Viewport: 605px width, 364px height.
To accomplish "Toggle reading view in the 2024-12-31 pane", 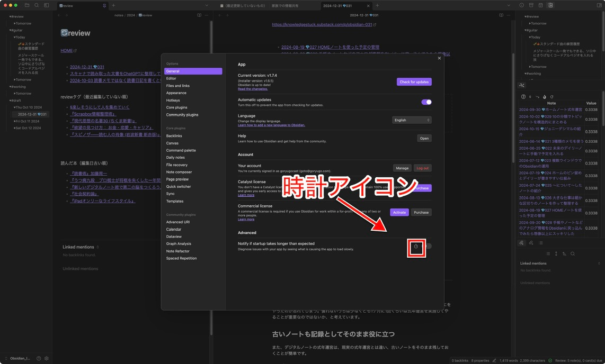I will point(501,15).
